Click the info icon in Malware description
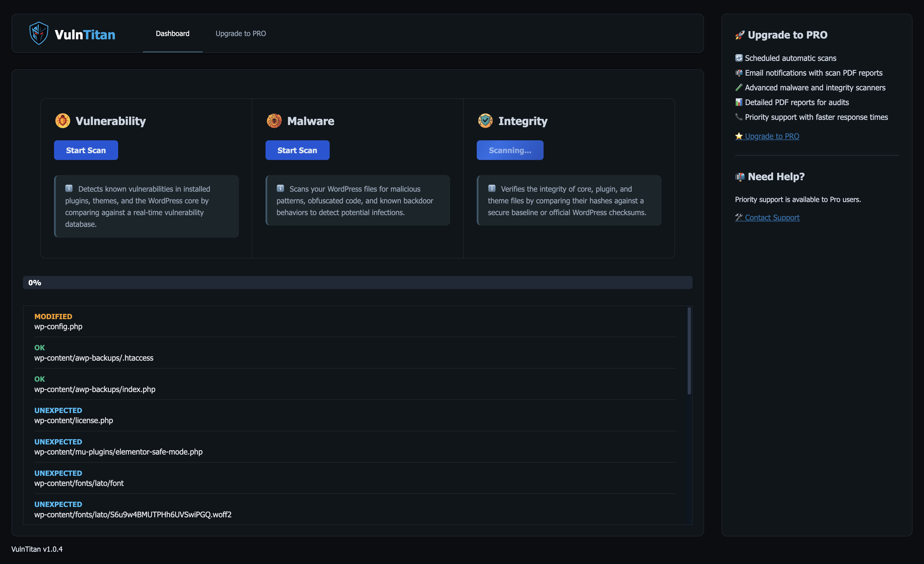The width and height of the screenshot is (924, 564). tap(280, 188)
